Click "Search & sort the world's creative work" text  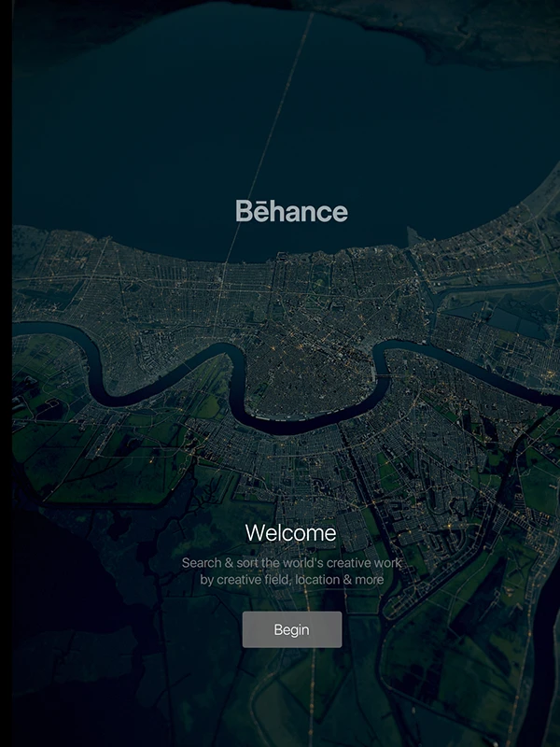coord(291,563)
